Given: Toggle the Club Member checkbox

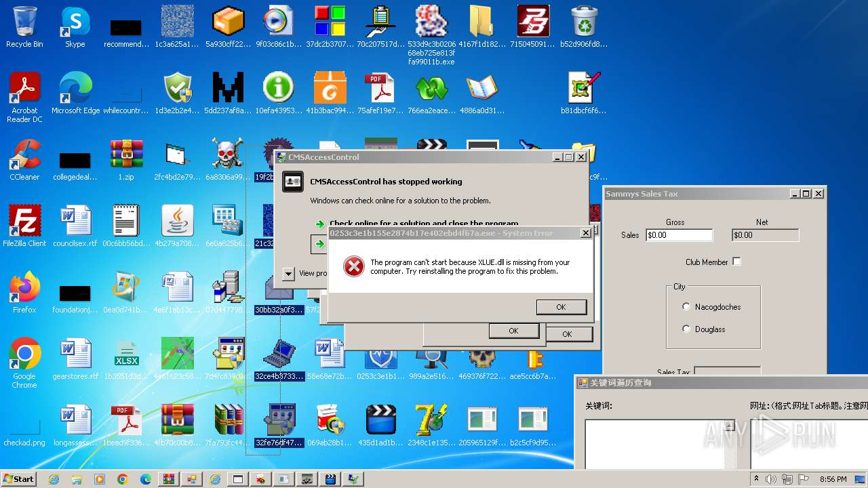Looking at the screenshot, I should (736, 262).
